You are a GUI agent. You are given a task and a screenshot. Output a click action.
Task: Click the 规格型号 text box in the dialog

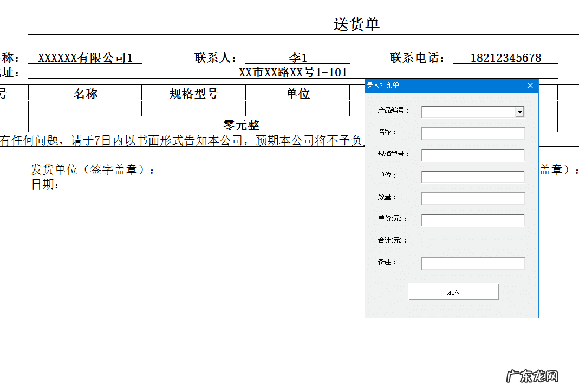click(473, 155)
